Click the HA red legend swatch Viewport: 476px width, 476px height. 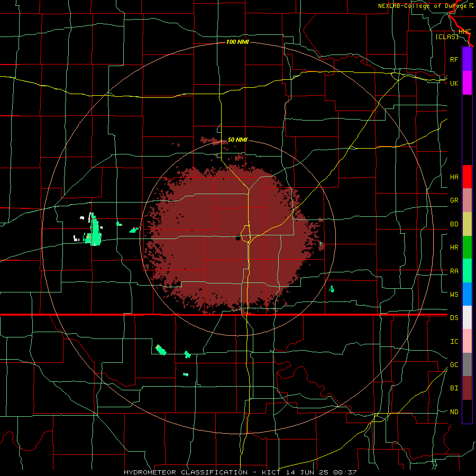pyautogui.click(x=467, y=177)
